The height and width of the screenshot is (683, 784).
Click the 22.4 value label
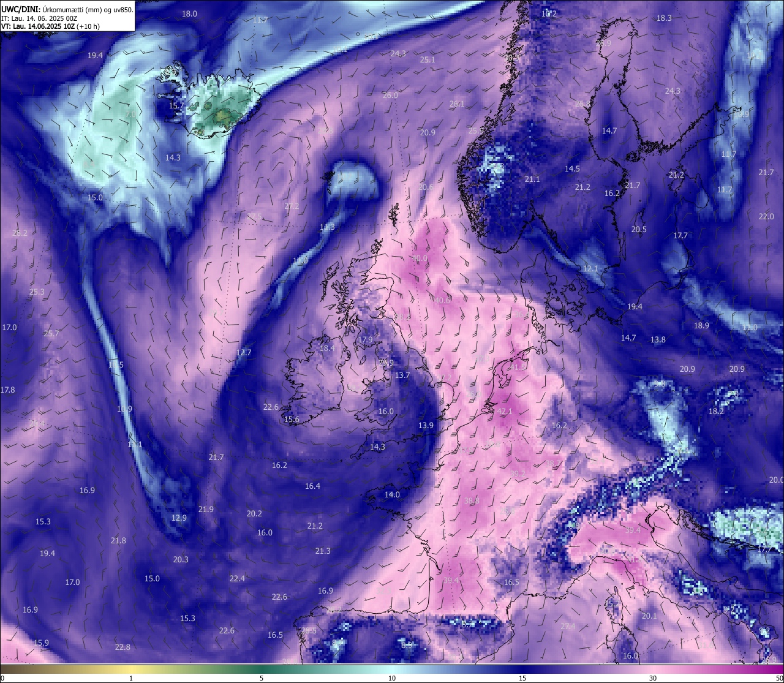coord(237,578)
